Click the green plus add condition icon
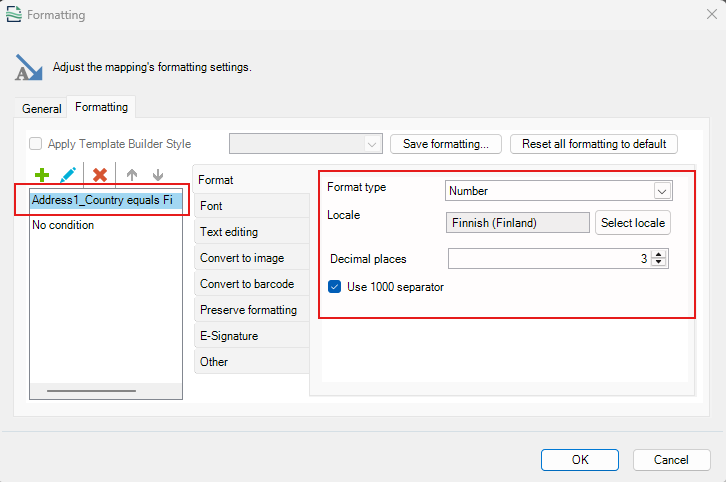 [42, 175]
